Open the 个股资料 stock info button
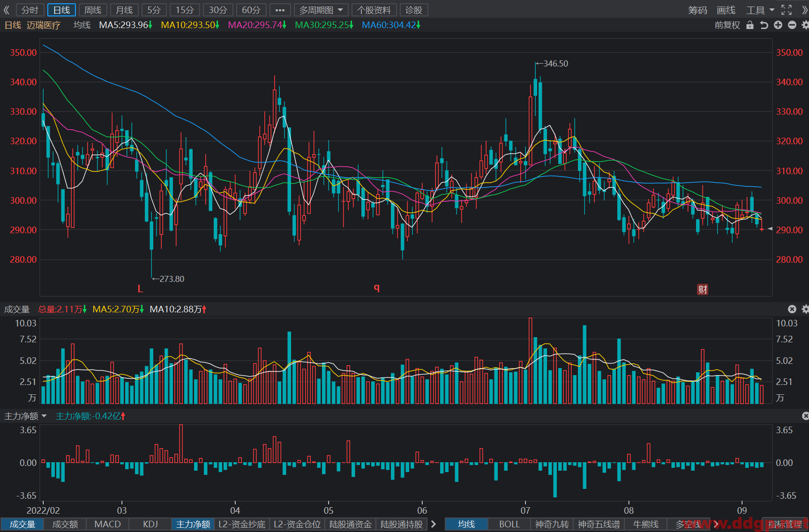Image resolution: width=809 pixels, height=532 pixels. pyautogui.click(x=374, y=10)
